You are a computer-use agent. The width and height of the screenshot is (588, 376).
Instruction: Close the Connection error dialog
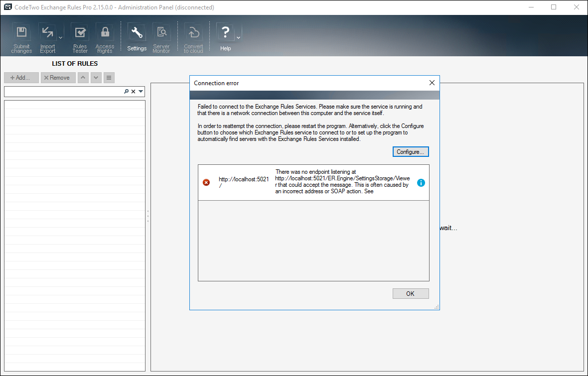[432, 83]
